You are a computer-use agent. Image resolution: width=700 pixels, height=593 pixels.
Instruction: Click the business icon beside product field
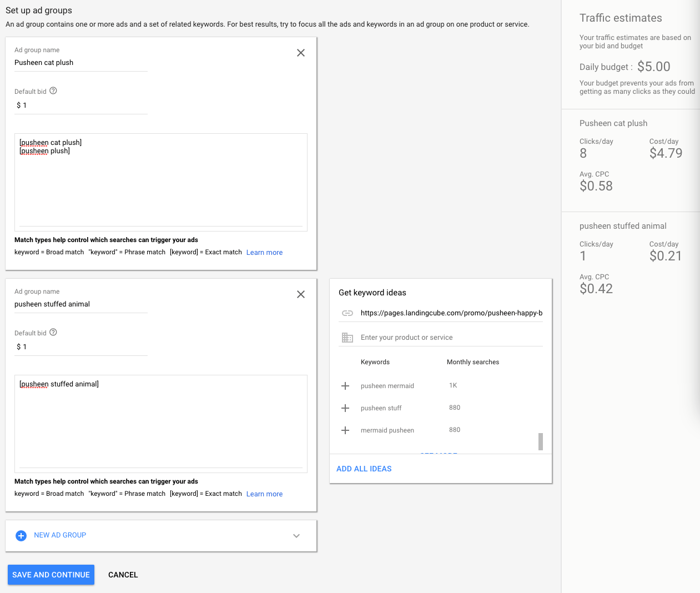pos(348,338)
